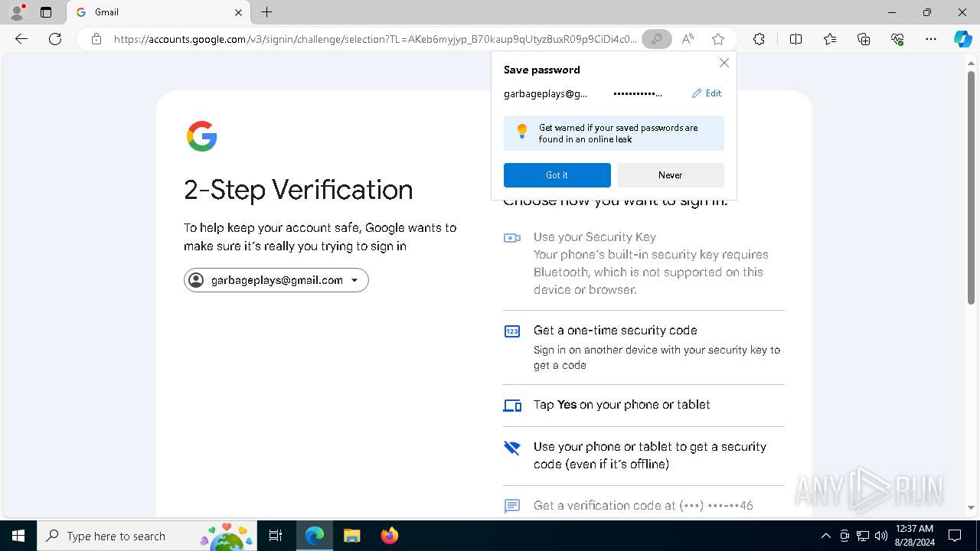Viewport: 980px width, 551px height.
Task: Choose Get a one-time security code
Action: 643,347
